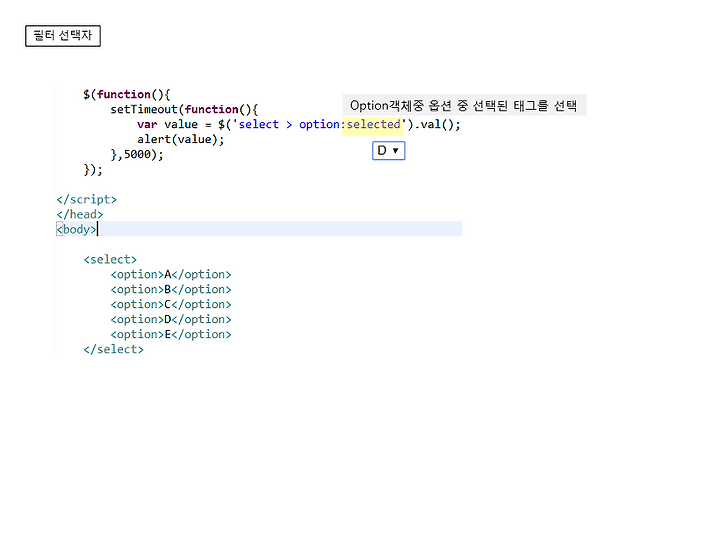Click 'select > option:' selector text
720x540 pixels.
click(292, 124)
